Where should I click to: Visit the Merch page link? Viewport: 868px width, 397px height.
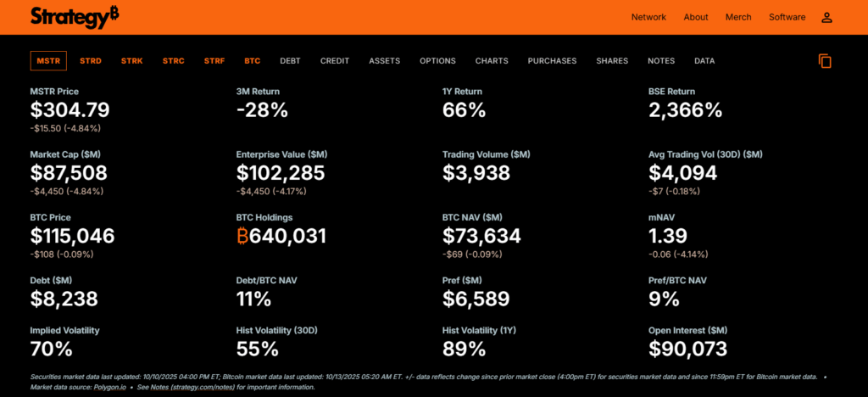[x=738, y=17]
